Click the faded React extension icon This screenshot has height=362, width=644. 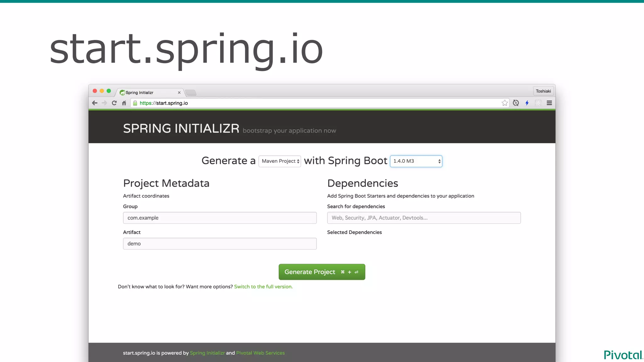tap(538, 103)
